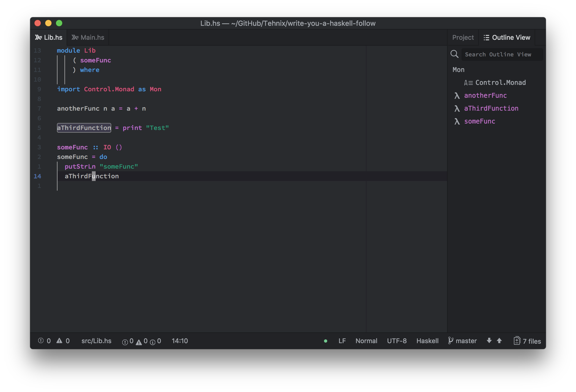Jump to someFunc in the outline
The image size is (576, 392).
coord(480,121)
